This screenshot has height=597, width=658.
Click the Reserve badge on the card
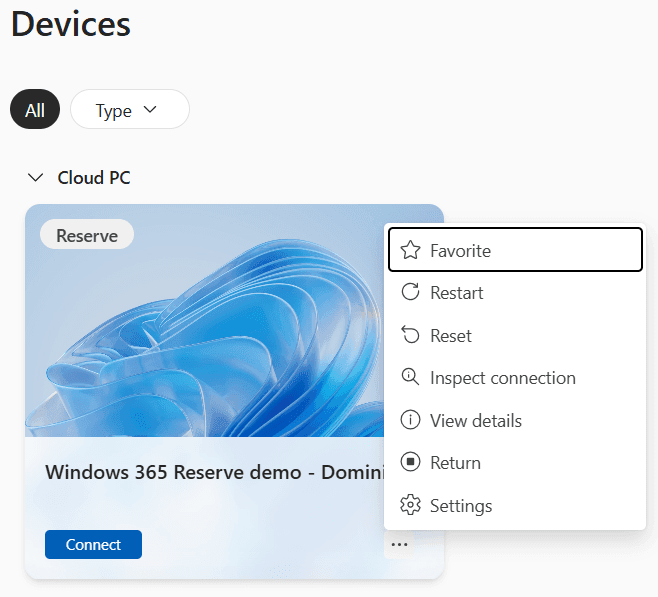click(87, 236)
